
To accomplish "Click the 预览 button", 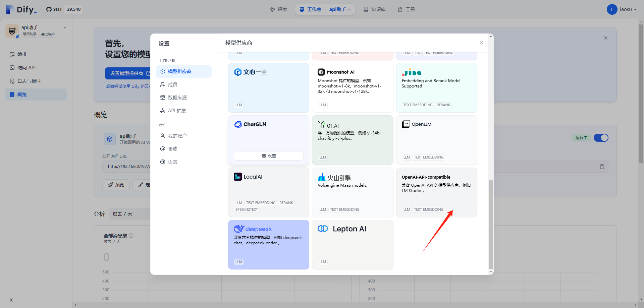I will pos(116,185).
